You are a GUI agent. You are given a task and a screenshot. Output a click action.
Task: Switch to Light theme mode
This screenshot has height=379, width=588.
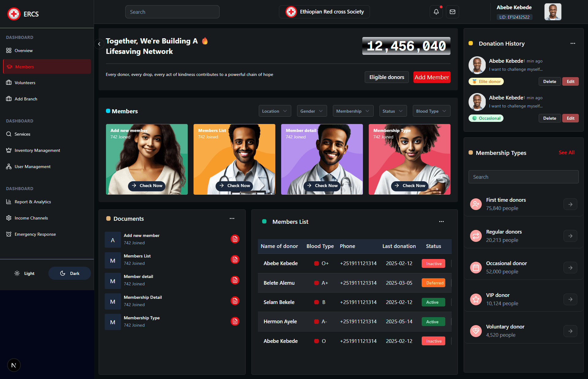(x=24, y=273)
